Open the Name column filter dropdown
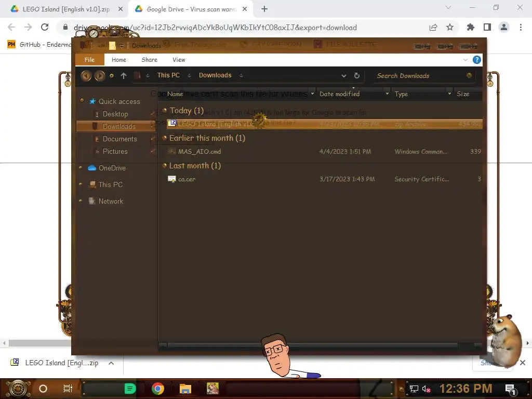532x399 pixels. coord(312,94)
